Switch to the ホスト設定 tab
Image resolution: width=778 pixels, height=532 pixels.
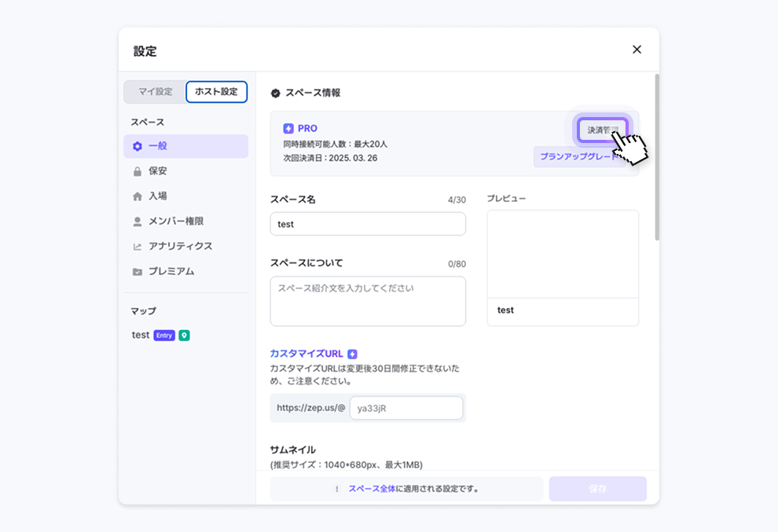click(216, 92)
